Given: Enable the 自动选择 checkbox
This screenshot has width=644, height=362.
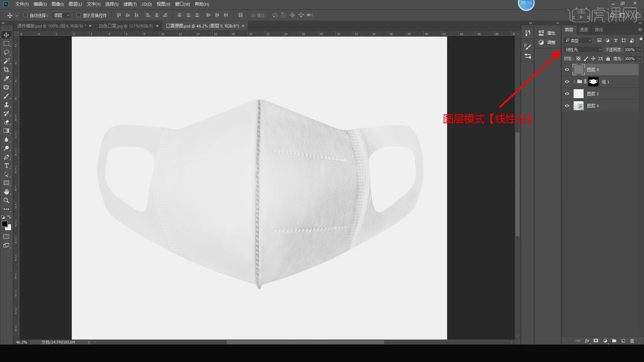Looking at the screenshot, I should (25, 15).
